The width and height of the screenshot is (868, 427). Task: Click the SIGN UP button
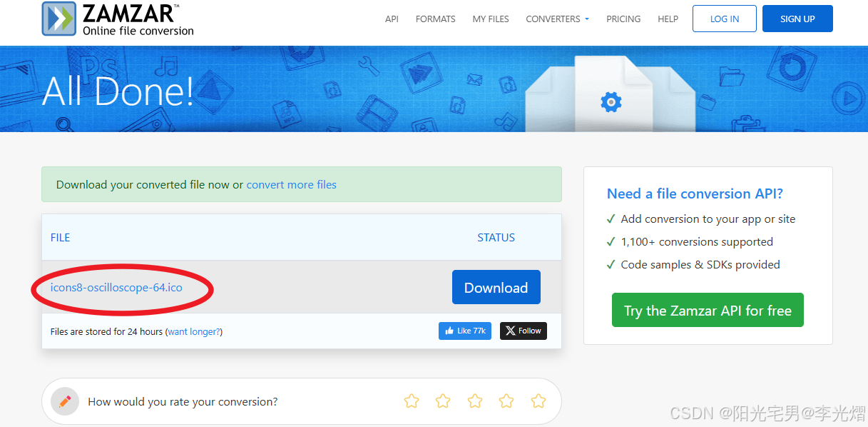pyautogui.click(x=797, y=19)
